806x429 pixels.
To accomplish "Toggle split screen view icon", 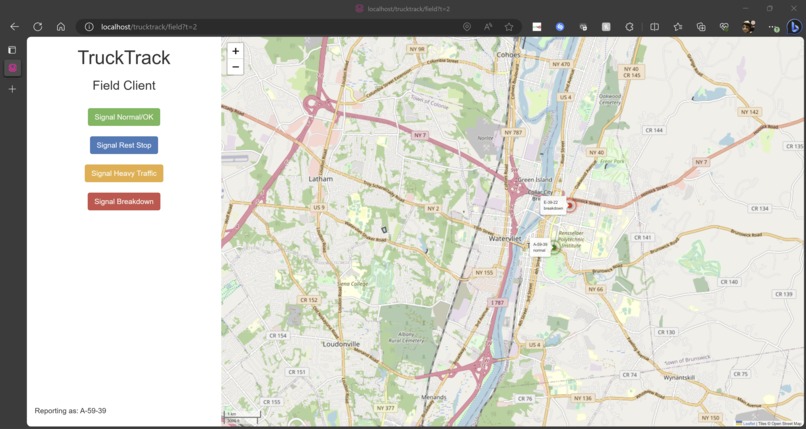I will click(x=654, y=27).
